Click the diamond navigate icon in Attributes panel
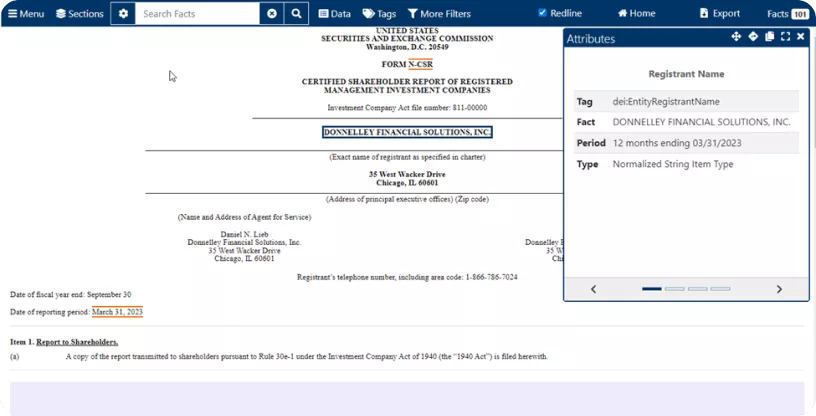This screenshot has width=816, height=416. (x=753, y=36)
